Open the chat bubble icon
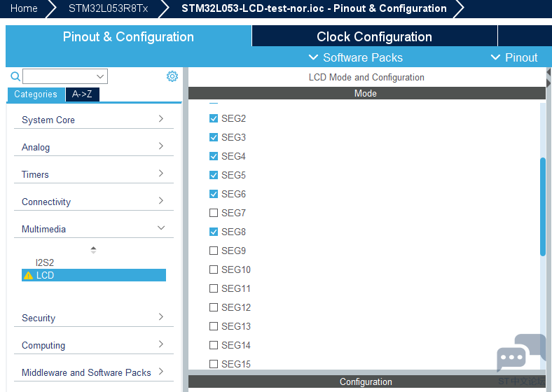 coord(520,353)
